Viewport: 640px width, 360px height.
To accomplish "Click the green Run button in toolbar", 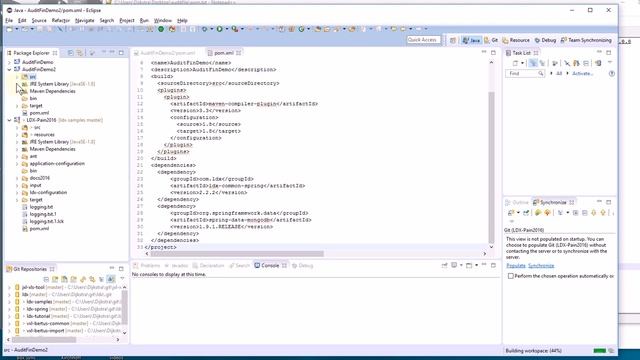I will pyautogui.click(x=220, y=29).
